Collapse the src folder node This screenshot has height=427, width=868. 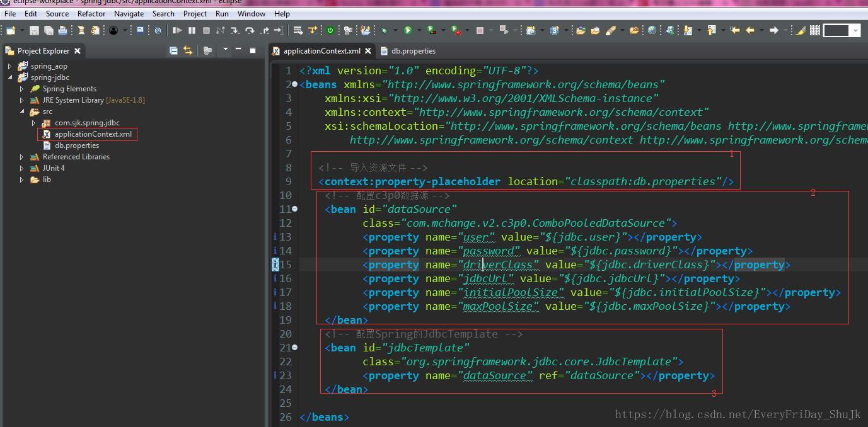tap(21, 111)
